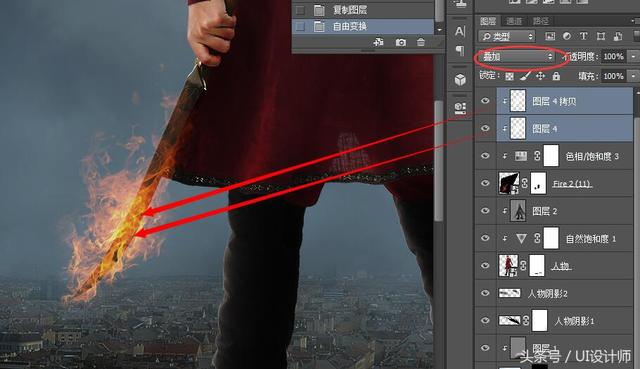The height and width of the screenshot is (369, 640).
Task: Filter layers by smart object icon
Action: 618,36
